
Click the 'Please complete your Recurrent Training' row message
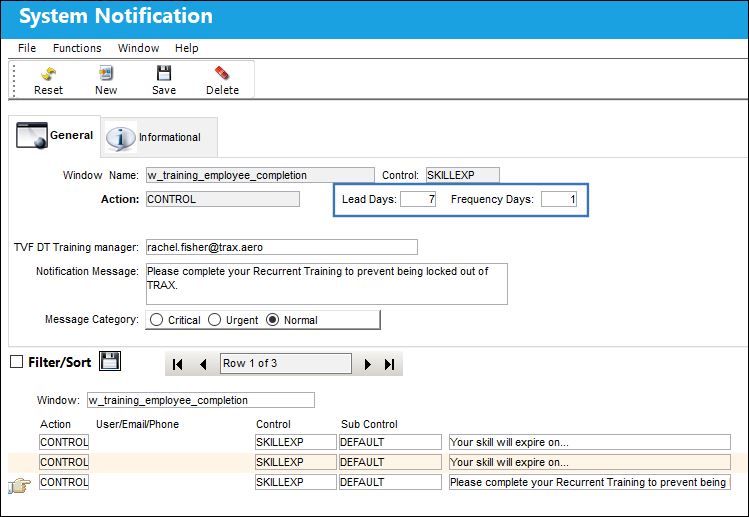coord(590,482)
